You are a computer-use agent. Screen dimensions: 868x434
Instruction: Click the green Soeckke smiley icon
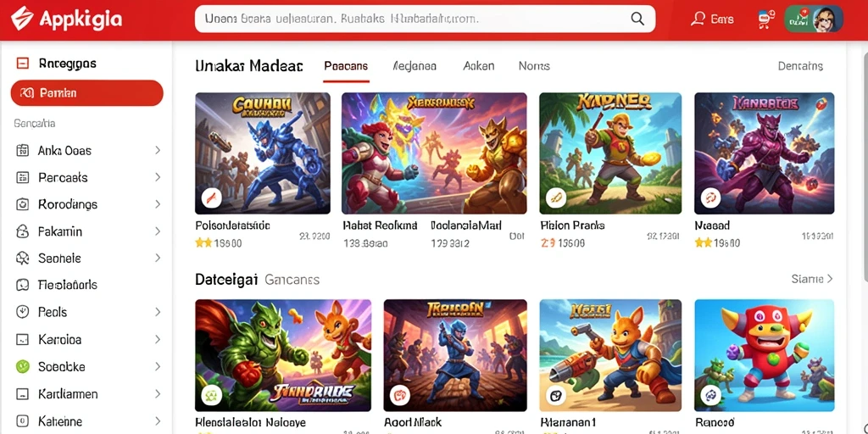(23, 366)
